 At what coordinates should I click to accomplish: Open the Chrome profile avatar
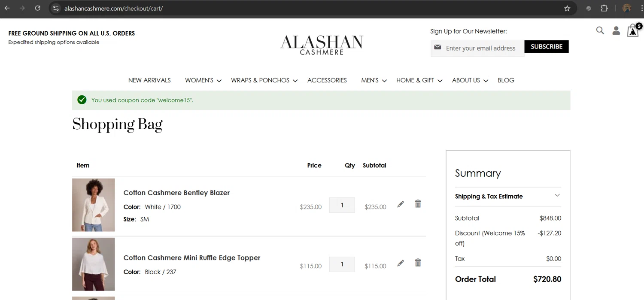point(627,8)
